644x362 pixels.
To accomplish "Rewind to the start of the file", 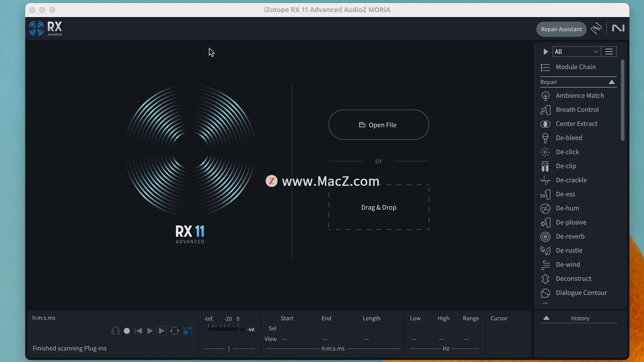I will (138, 331).
